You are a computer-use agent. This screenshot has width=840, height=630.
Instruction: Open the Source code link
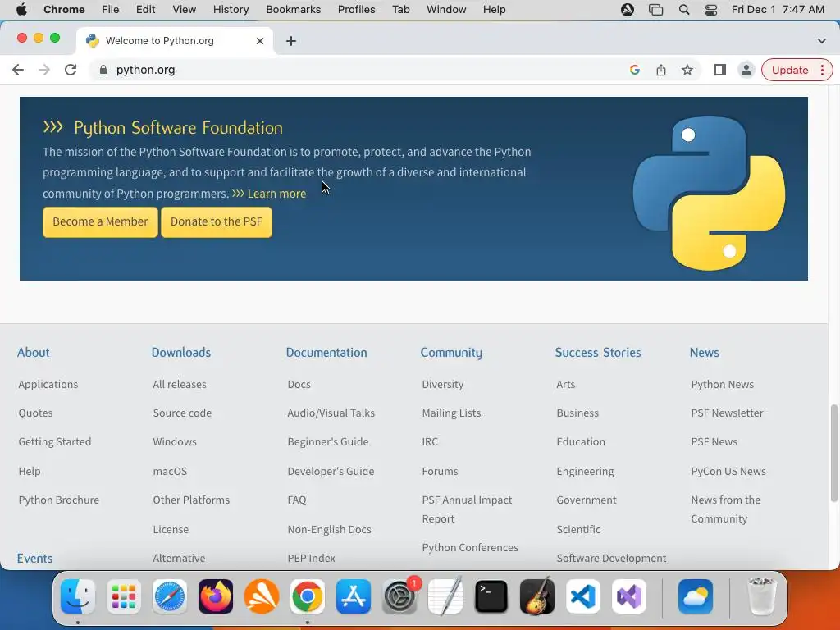point(182,413)
